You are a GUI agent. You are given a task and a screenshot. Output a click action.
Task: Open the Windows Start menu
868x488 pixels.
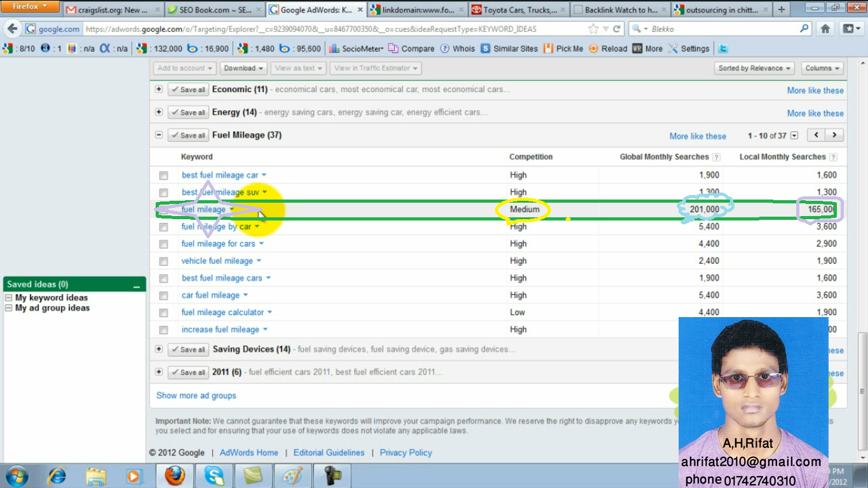coord(17,476)
